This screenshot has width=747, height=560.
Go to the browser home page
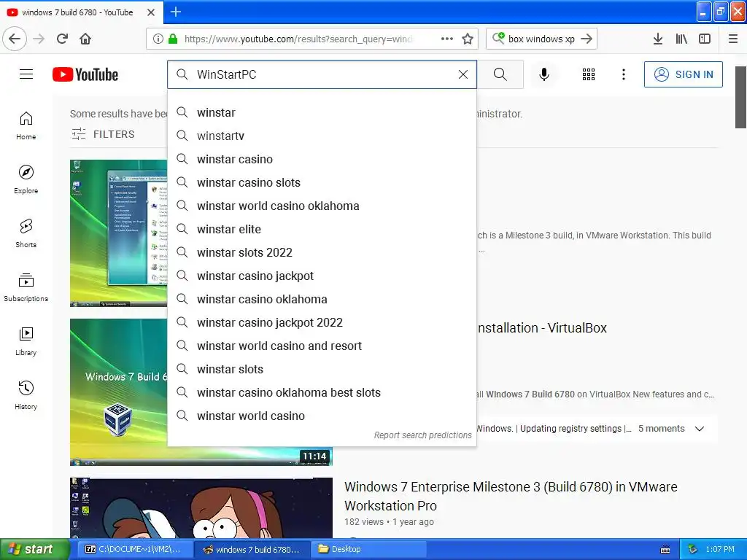click(85, 39)
